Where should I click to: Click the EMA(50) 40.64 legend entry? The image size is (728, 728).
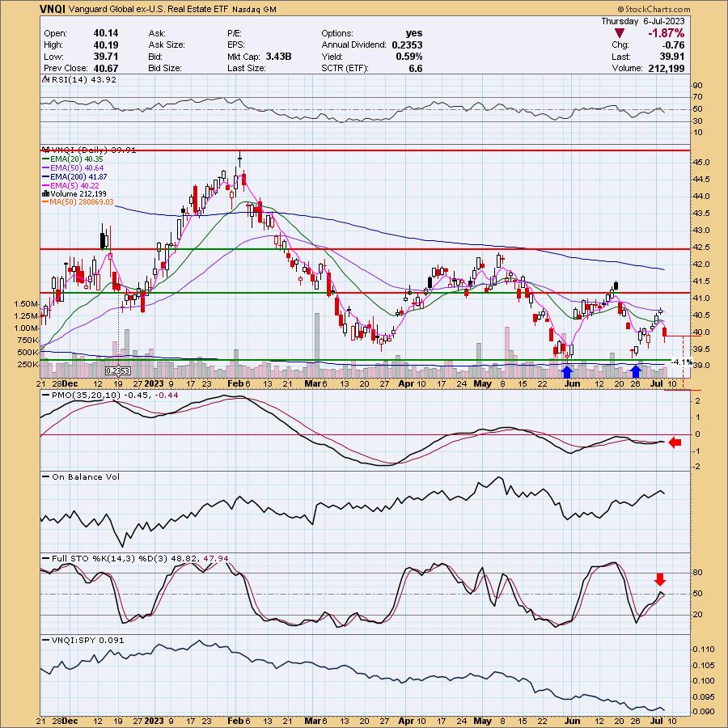point(73,168)
